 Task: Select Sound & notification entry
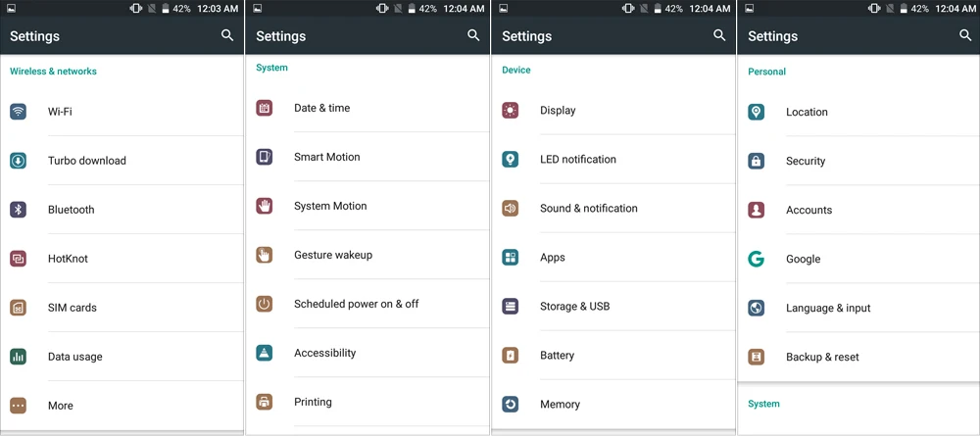pos(613,209)
